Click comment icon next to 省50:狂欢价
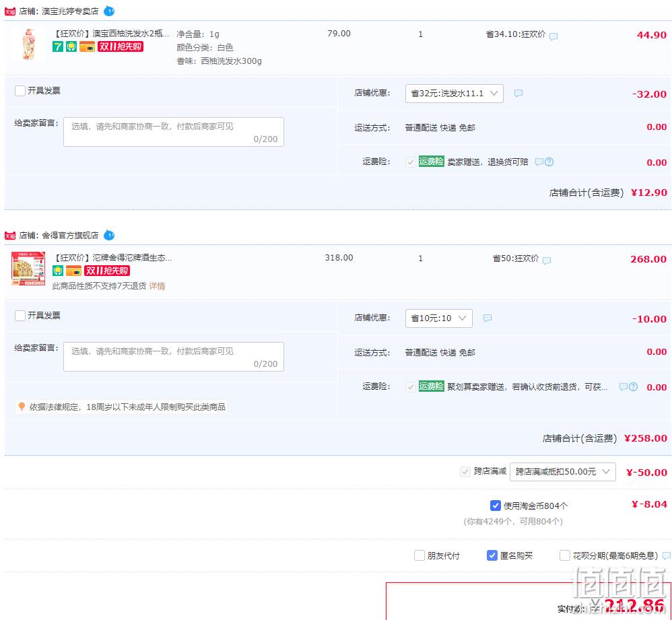Viewport: 672px width, 620px height. (x=547, y=261)
